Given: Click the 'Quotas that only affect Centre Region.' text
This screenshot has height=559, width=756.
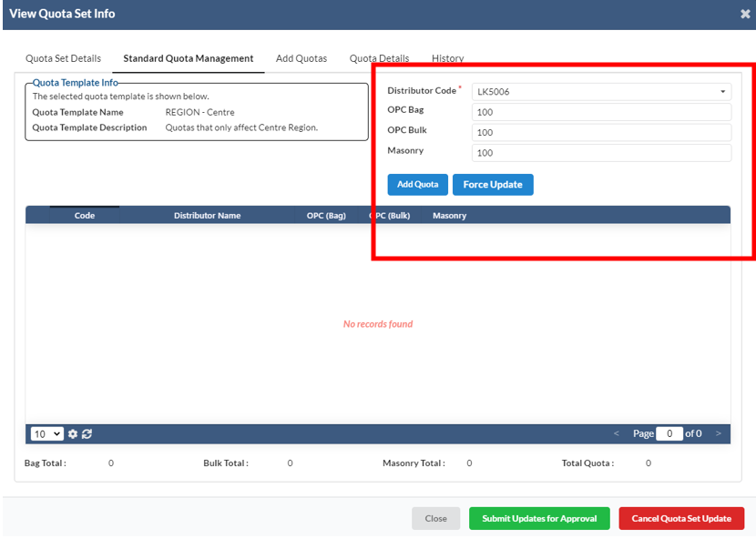Looking at the screenshot, I should (241, 127).
